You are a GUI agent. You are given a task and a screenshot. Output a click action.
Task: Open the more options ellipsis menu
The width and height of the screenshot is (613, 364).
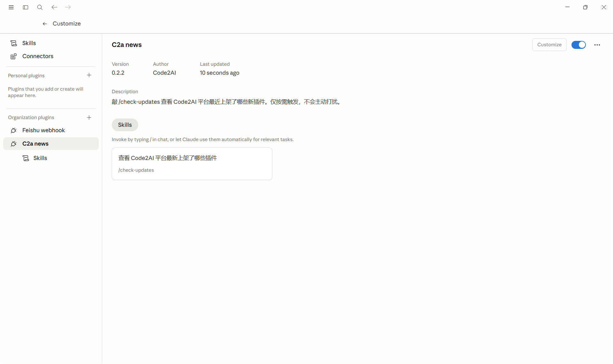point(597,45)
